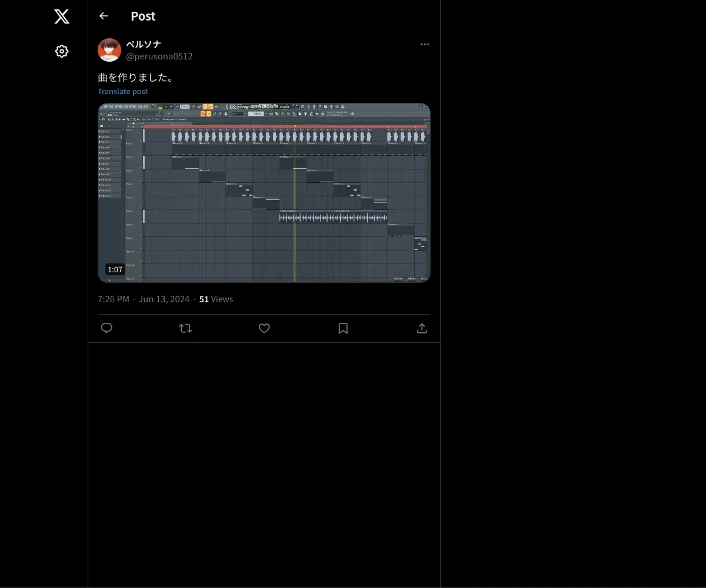Like the post with heart icon
The width and height of the screenshot is (706, 588).
coord(264,328)
